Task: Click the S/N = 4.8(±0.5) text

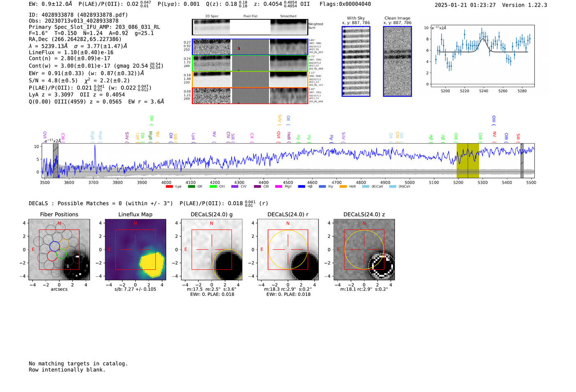Action: [x=53, y=81]
